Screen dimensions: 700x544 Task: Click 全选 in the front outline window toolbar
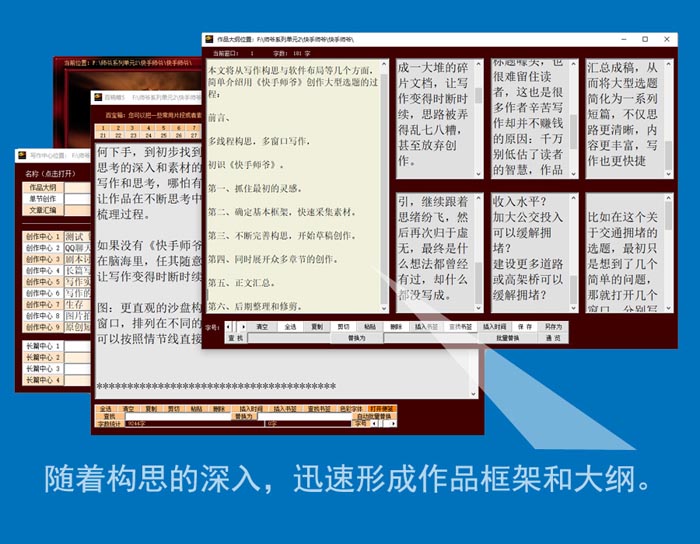coord(290,327)
